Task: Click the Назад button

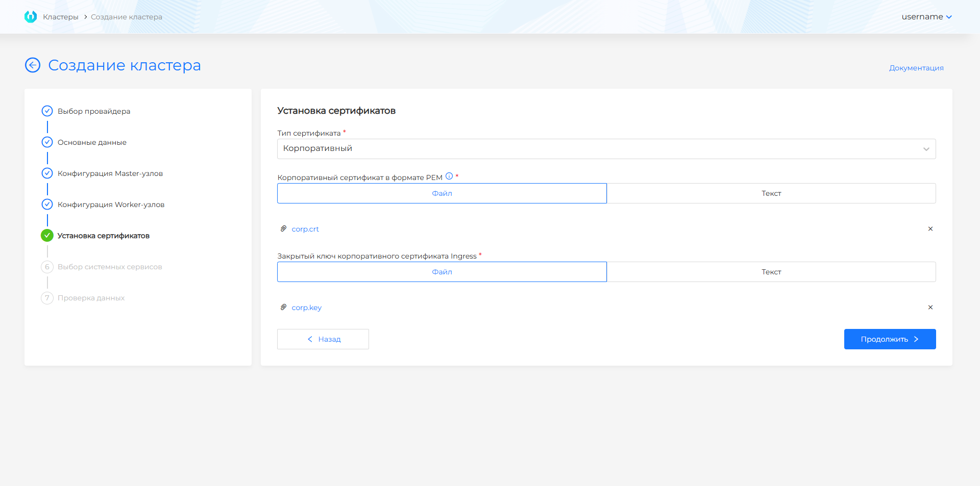Action: pos(323,339)
